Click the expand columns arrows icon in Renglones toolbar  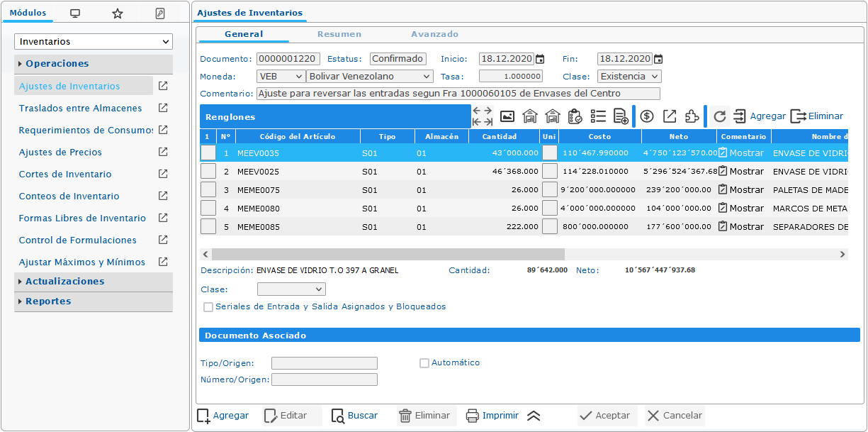click(483, 116)
